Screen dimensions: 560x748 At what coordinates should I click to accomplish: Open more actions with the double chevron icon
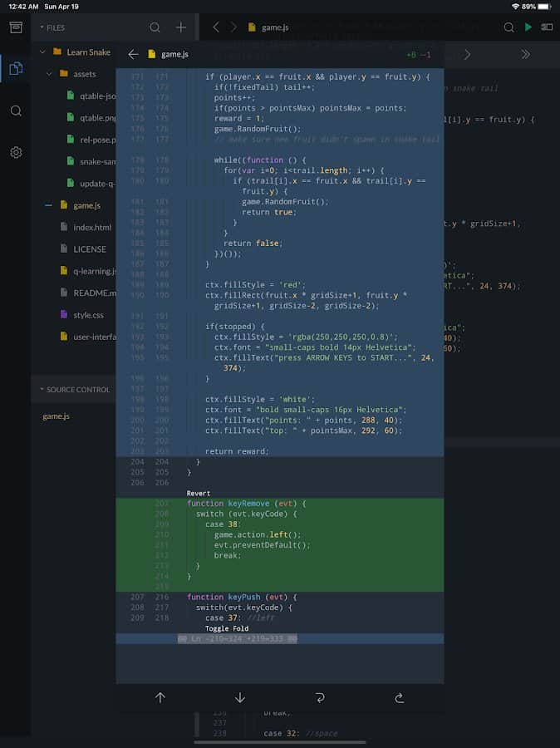[524, 54]
